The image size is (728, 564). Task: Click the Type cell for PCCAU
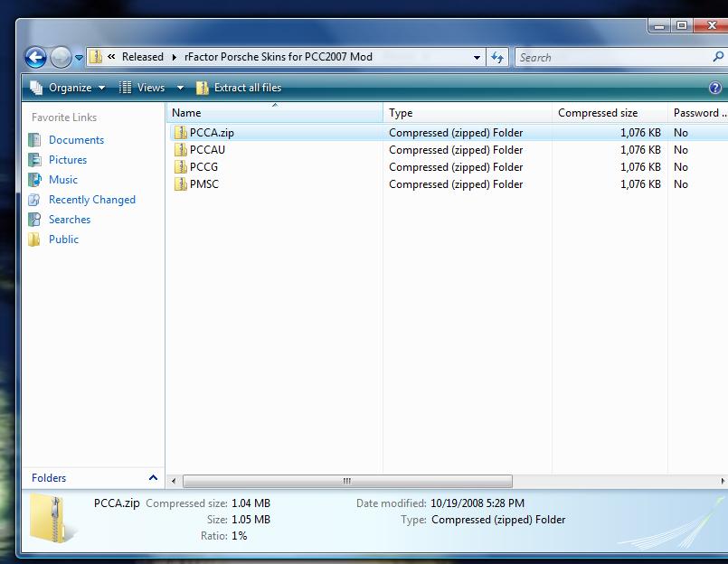coord(456,150)
